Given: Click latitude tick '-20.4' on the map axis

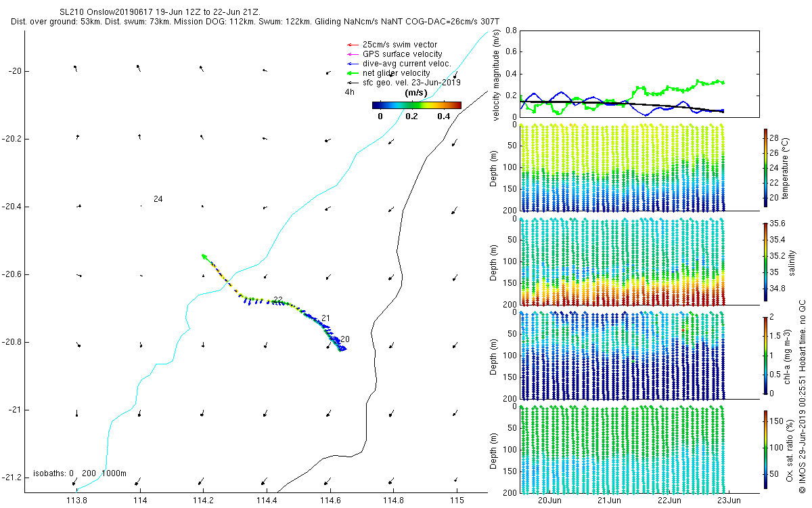Looking at the screenshot, I should coord(12,207).
